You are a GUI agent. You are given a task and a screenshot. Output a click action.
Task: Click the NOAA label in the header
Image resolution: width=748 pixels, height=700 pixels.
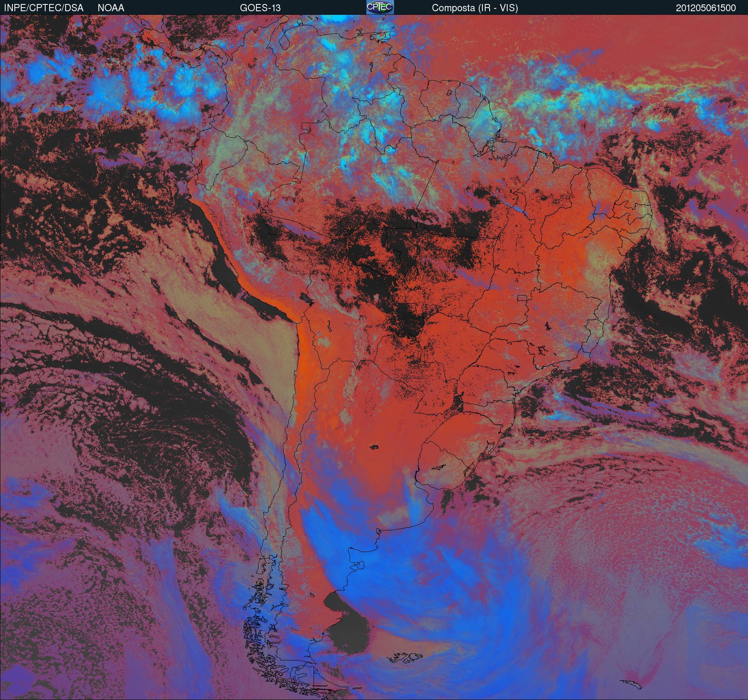click(x=111, y=8)
